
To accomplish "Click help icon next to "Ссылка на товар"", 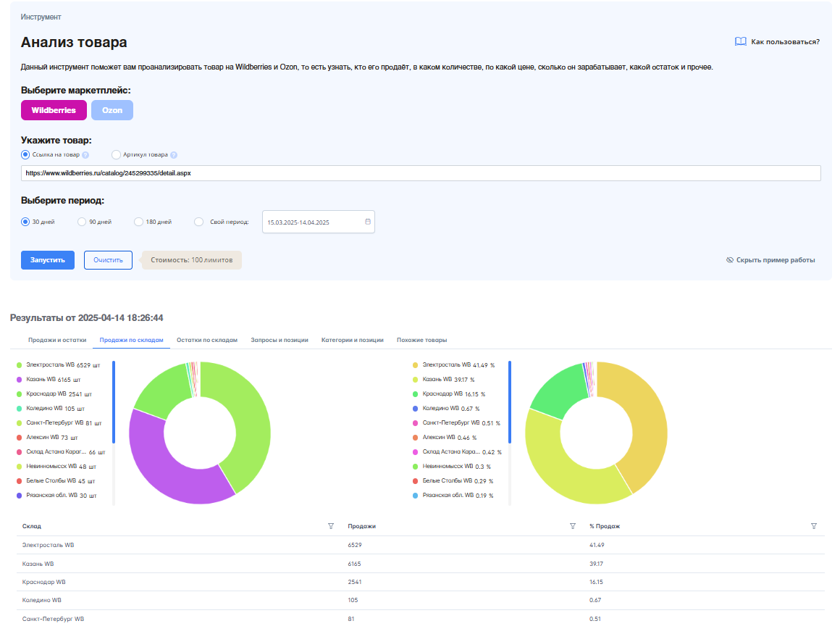I will click(x=85, y=155).
